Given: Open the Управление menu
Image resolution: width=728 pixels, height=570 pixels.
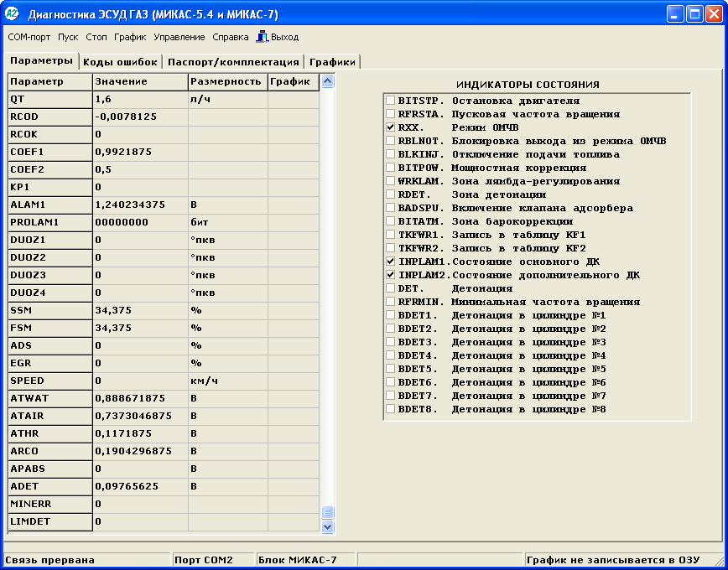Looking at the screenshot, I should coord(179,37).
